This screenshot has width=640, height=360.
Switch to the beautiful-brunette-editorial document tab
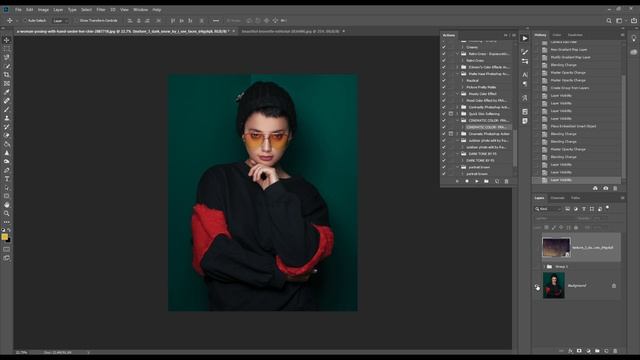(x=291, y=31)
